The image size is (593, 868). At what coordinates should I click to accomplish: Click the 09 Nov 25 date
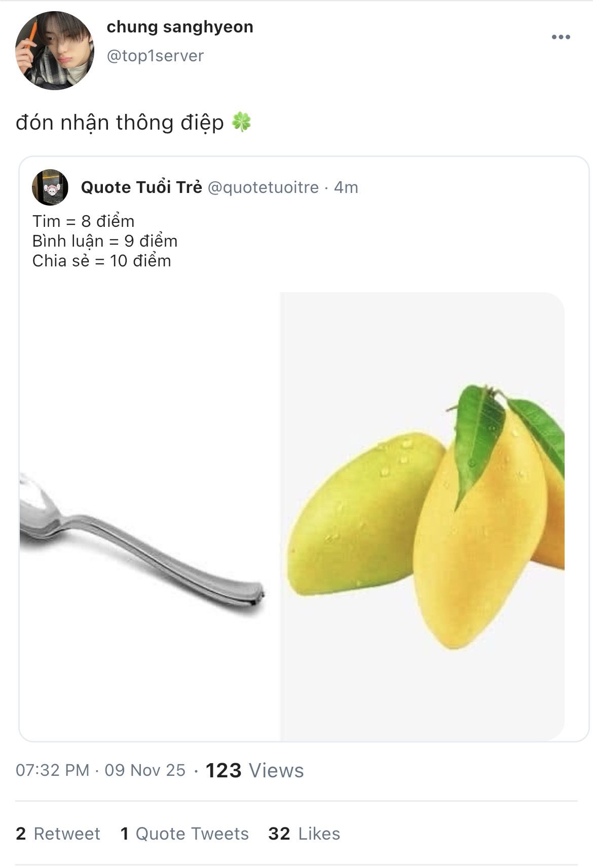pyautogui.click(x=145, y=770)
